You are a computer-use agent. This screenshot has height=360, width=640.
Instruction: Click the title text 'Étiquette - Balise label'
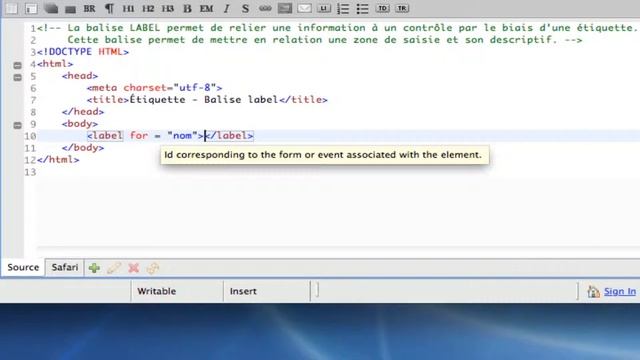pos(204,100)
